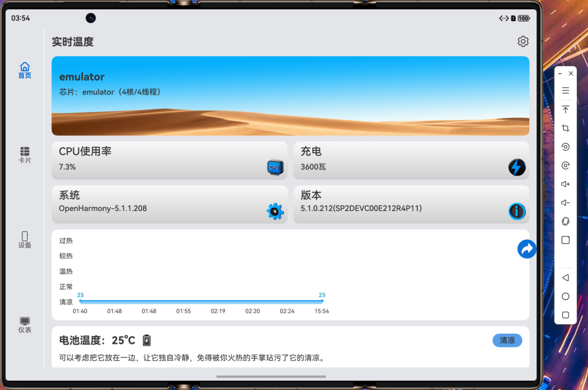Click the blue share arrow button
Screen dimensions: 588x390
[x=526, y=249]
